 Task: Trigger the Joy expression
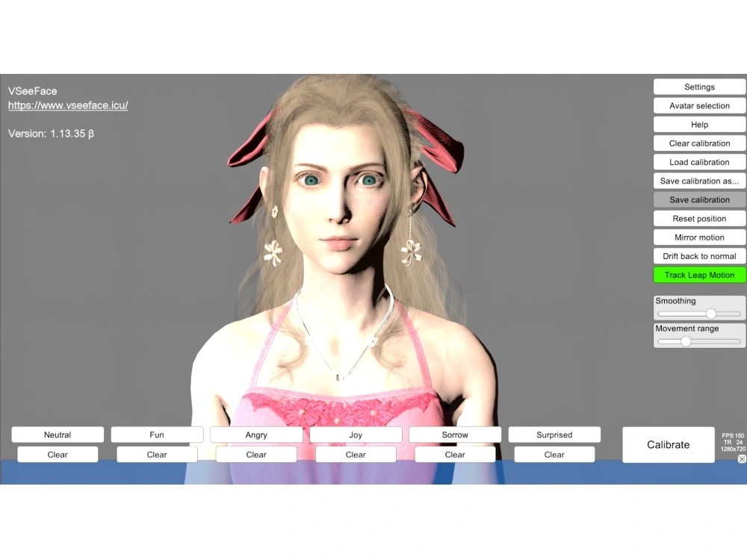(x=356, y=435)
